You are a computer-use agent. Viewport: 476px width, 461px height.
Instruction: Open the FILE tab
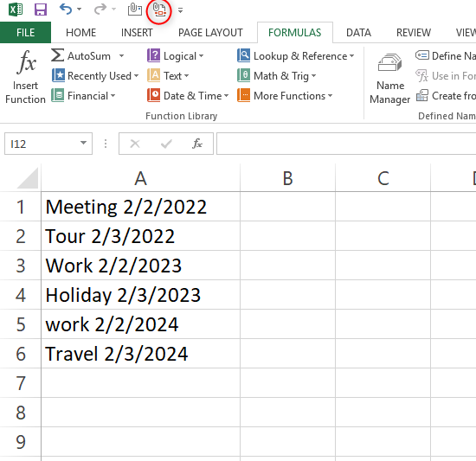[x=25, y=33]
